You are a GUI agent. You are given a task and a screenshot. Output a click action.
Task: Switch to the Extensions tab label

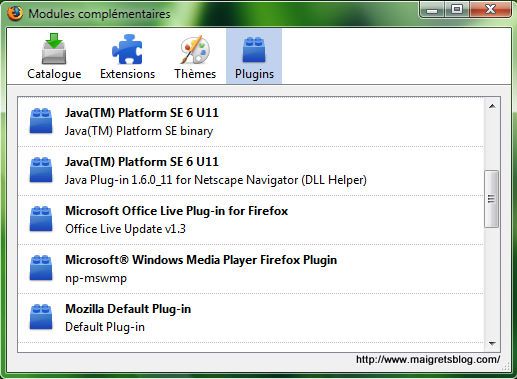coord(128,74)
